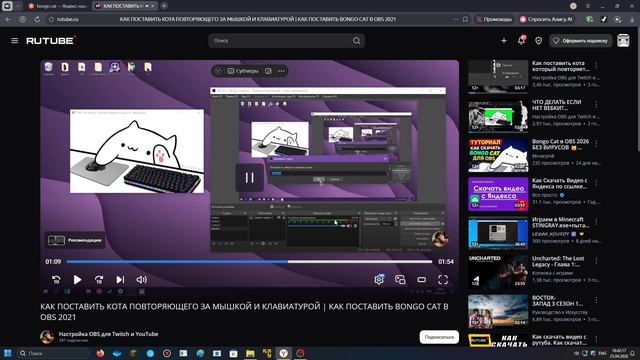Open the three-dots menu in player top bar
Screen dimensions: 640x360
coord(281,71)
